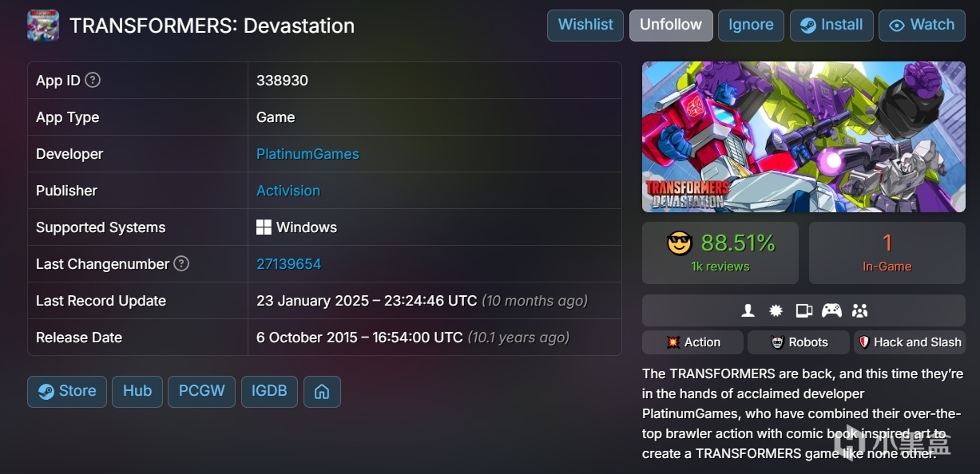Click the eye icon in Watch button

tap(897, 26)
